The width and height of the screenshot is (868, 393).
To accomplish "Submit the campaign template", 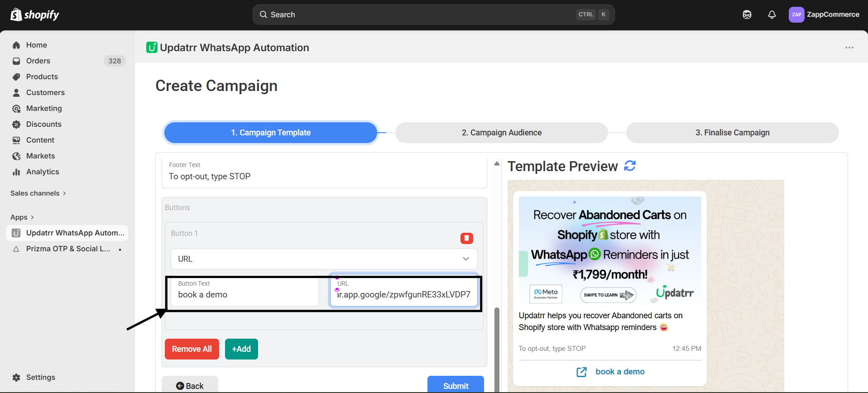I will point(456,385).
